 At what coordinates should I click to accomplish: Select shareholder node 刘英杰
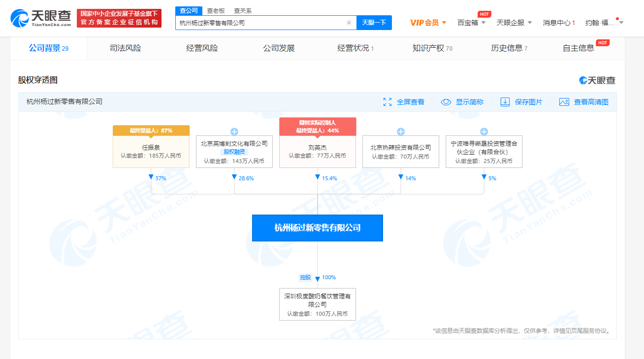tap(318, 152)
